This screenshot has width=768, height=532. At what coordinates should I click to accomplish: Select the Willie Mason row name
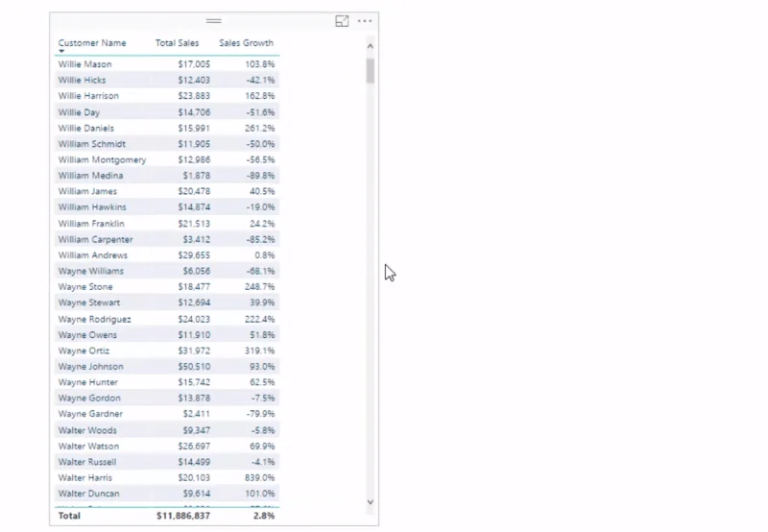(84, 64)
